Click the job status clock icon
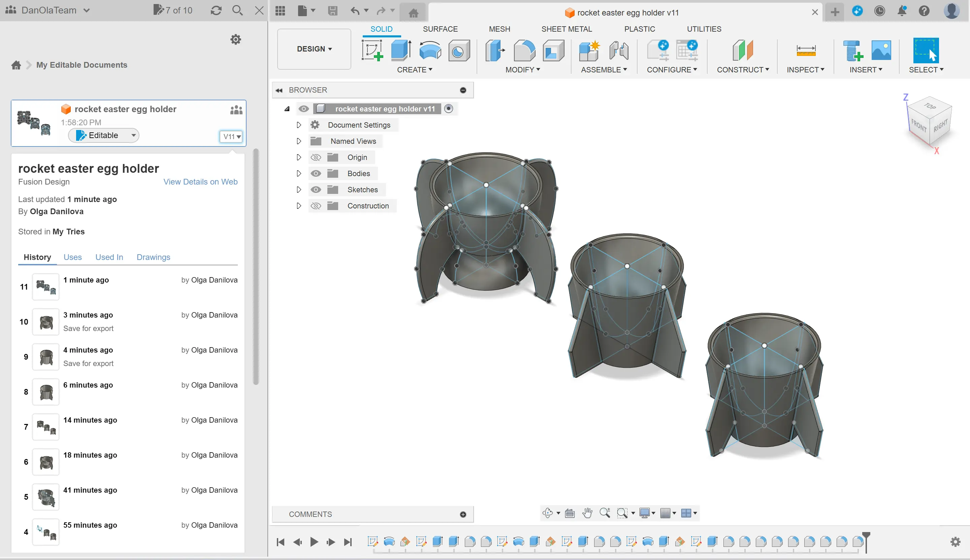The height and width of the screenshot is (560, 970). [879, 11]
